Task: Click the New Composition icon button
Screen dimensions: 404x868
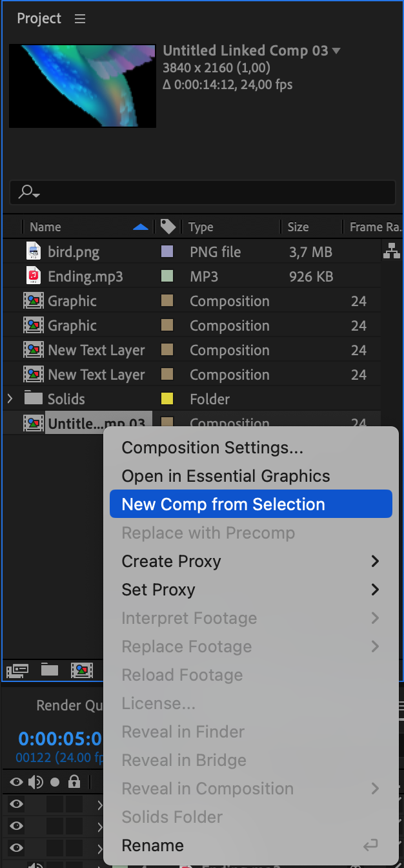Action: (x=82, y=670)
